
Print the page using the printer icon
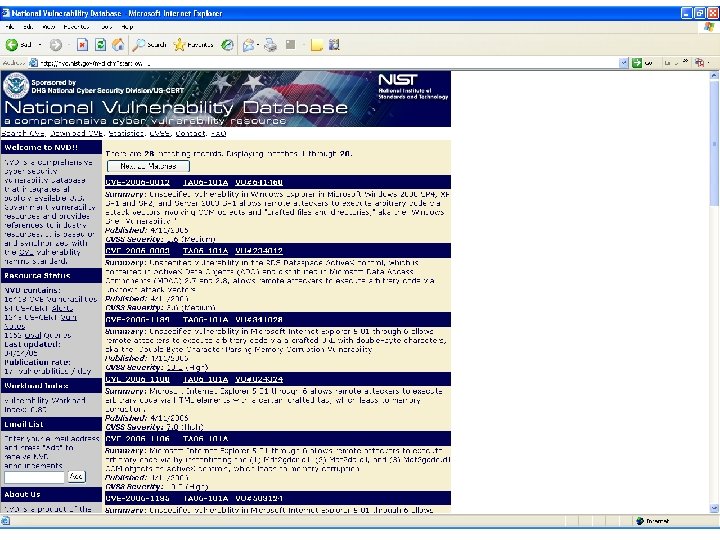270,45
